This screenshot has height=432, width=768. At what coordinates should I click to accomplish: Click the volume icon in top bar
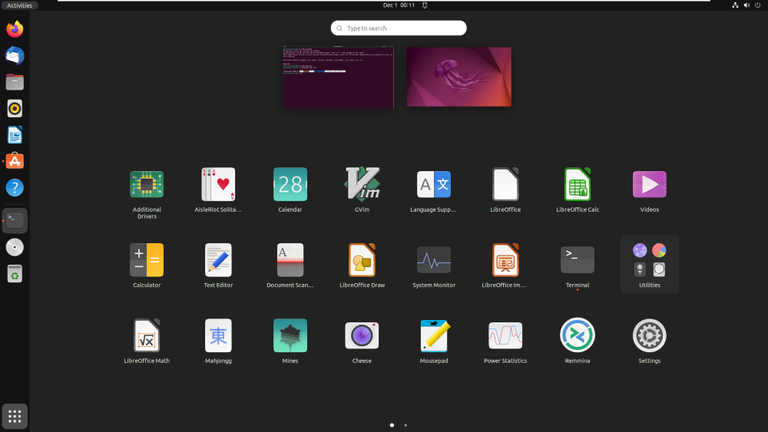tap(746, 5)
